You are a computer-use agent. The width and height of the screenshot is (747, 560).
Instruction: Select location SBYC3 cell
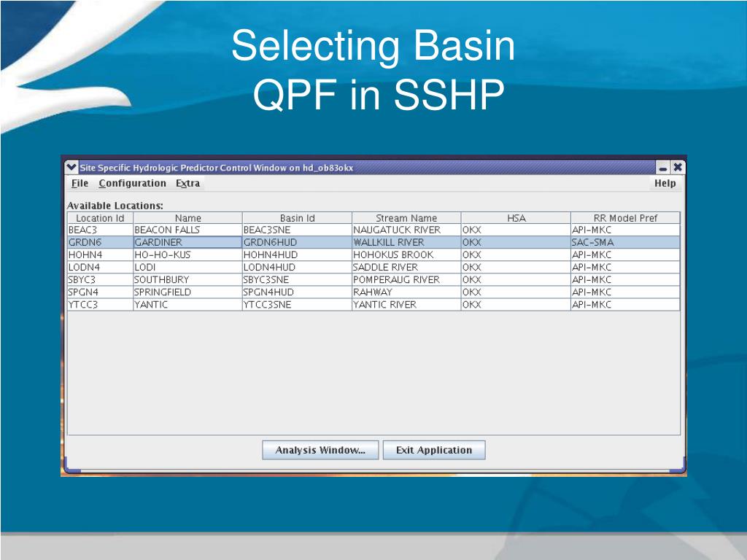point(100,279)
